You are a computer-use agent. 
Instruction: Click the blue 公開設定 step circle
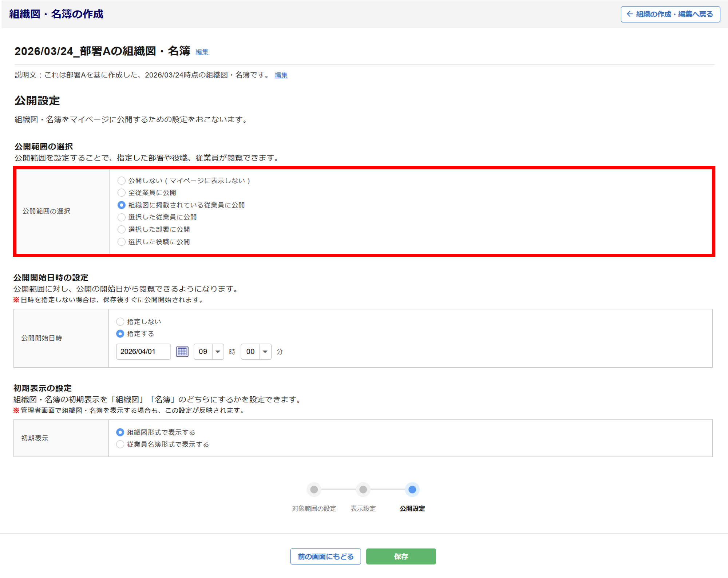(412, 490)
